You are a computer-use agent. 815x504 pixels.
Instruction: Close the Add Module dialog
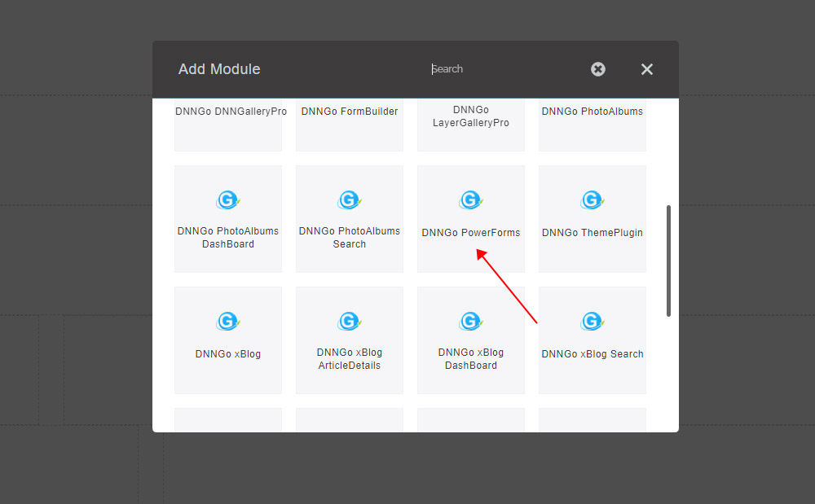coord(646,69)
